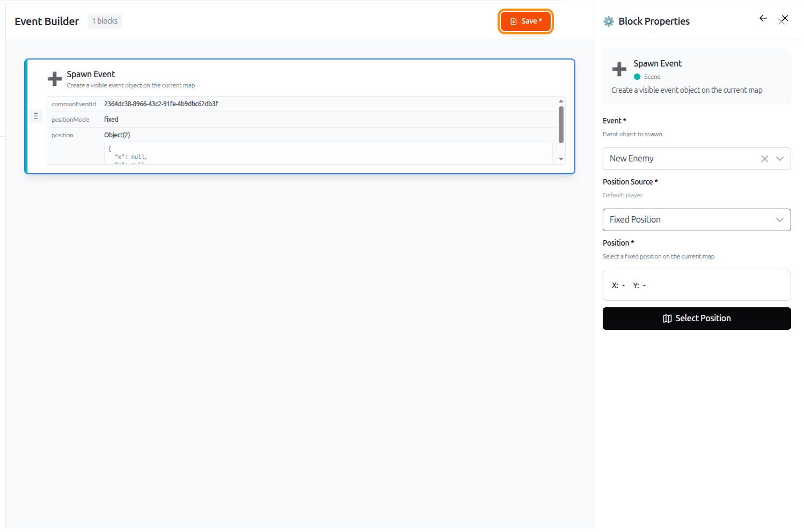
Task: Grab the block drag handle icon
Action: tap(36, 116)
